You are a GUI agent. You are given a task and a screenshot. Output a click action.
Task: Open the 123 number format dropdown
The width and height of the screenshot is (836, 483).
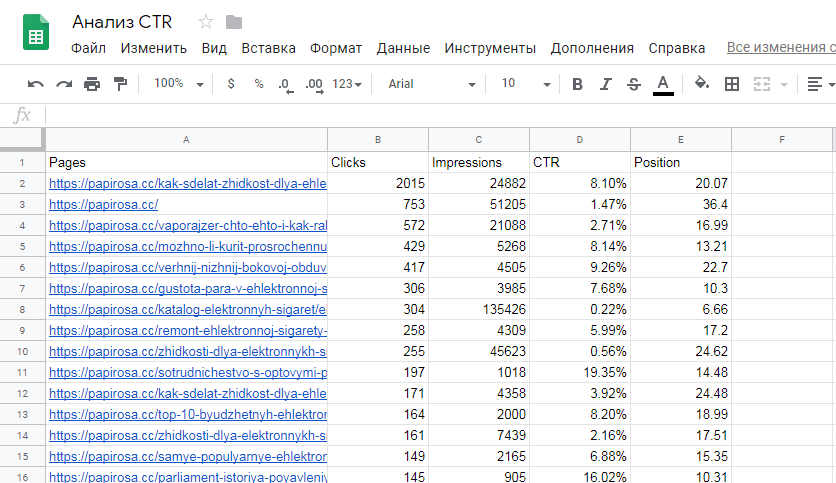(x=347, y=84)
